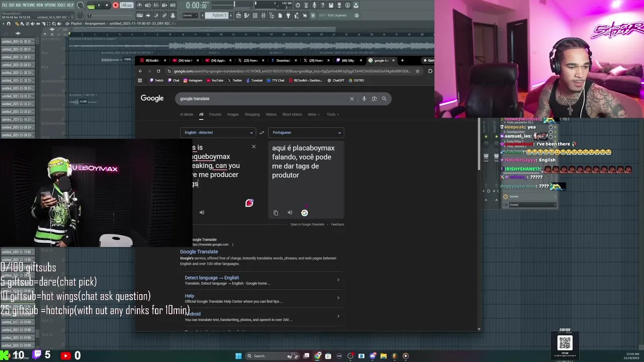Viewport: 644px width, 362px height.
Task: Open FL Studio FILE menu
Action: tap(5, 5)
